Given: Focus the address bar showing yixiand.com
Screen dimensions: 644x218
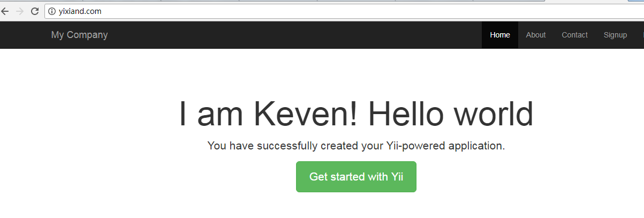Looking at the screenshot, I should pyautogui.click(x=343, y=11).
